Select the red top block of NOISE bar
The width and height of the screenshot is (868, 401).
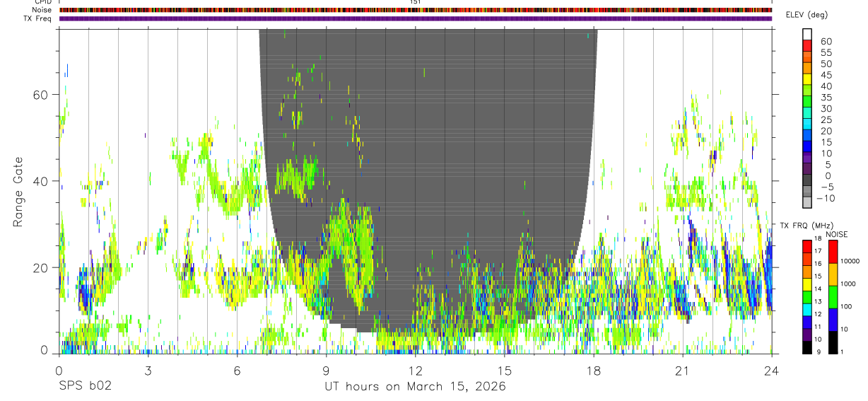[832, 252]
